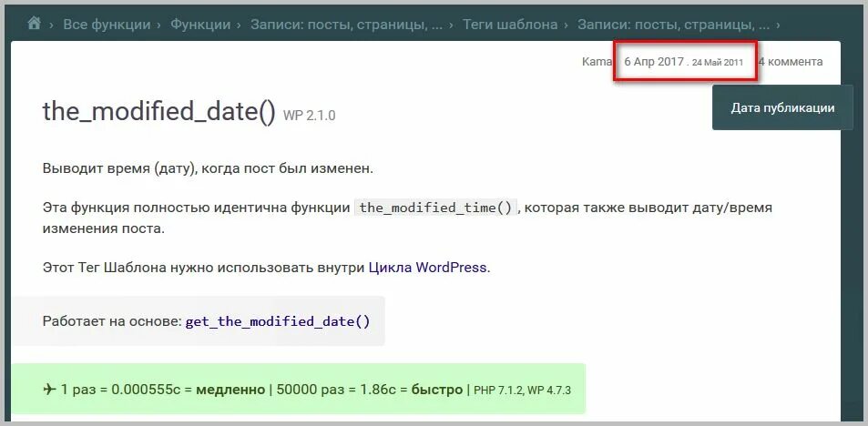Screen dimensions: 868x426
Task: Open the "Все функции" breadcrumb
Action: point(107,25)
